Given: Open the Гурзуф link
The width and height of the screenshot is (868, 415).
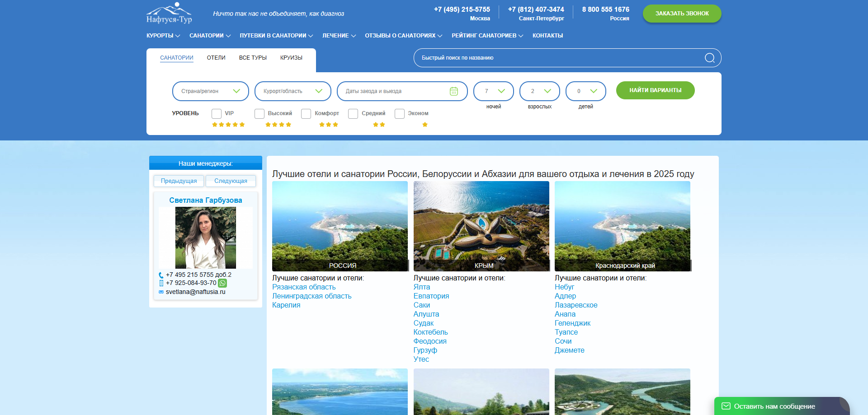Looking at the screenshot, I should (x=425, y=350).
